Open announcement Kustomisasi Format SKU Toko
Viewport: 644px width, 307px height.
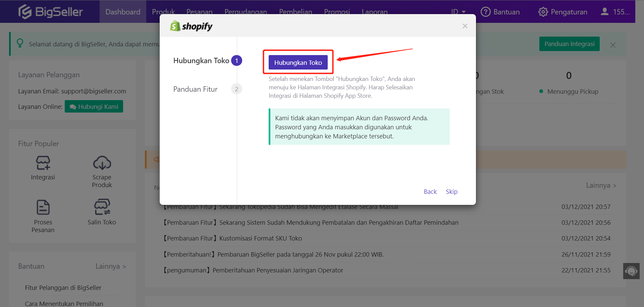(x=233, y=238)
